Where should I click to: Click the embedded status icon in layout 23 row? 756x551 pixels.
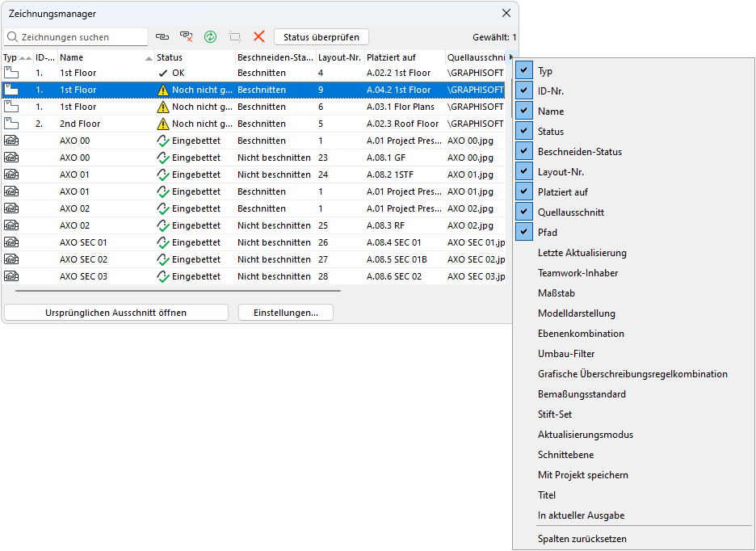(163, 158)
